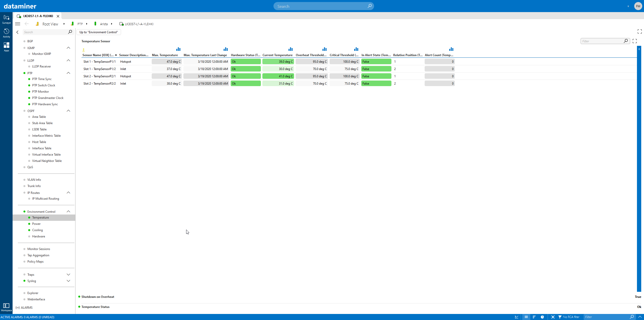Toggle full screen for the data page

(639, 31)
